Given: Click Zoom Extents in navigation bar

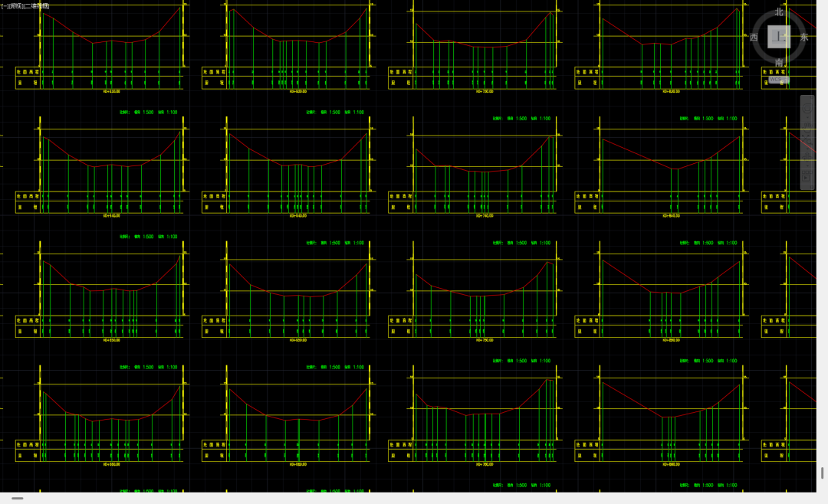Looking at the screenshot, I should 807,141.
